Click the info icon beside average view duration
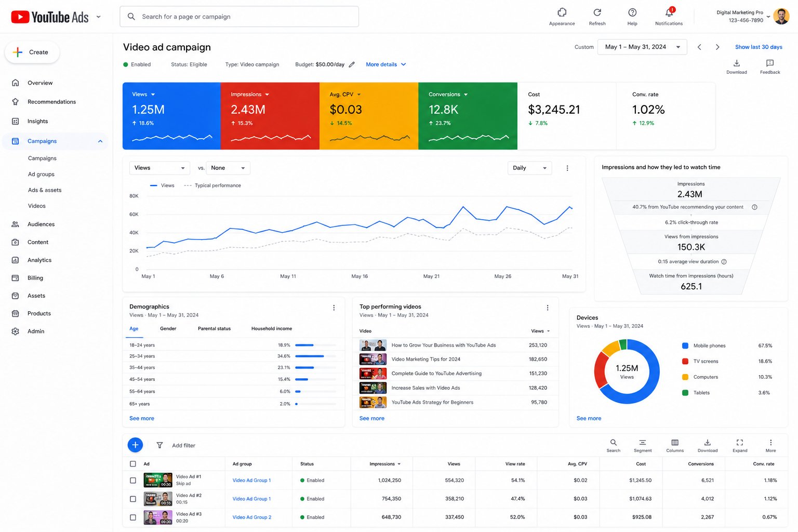The image size is (798, 532). pos(724,262)
